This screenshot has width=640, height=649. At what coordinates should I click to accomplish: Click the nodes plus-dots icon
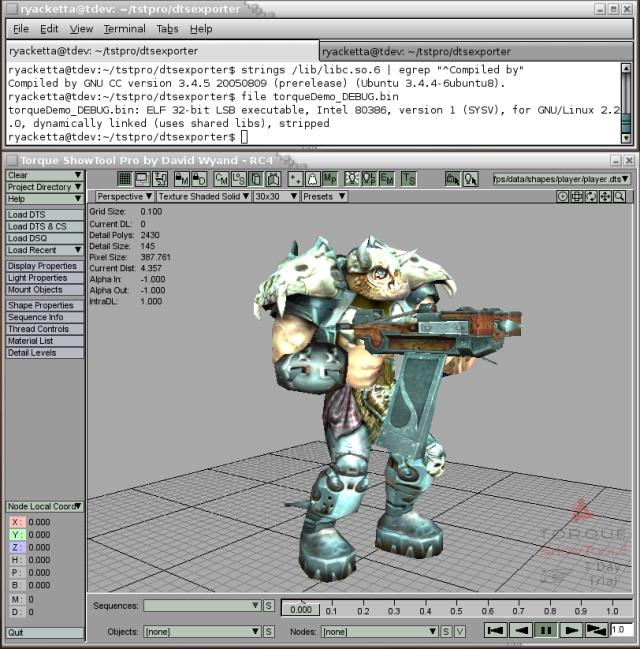295,179
